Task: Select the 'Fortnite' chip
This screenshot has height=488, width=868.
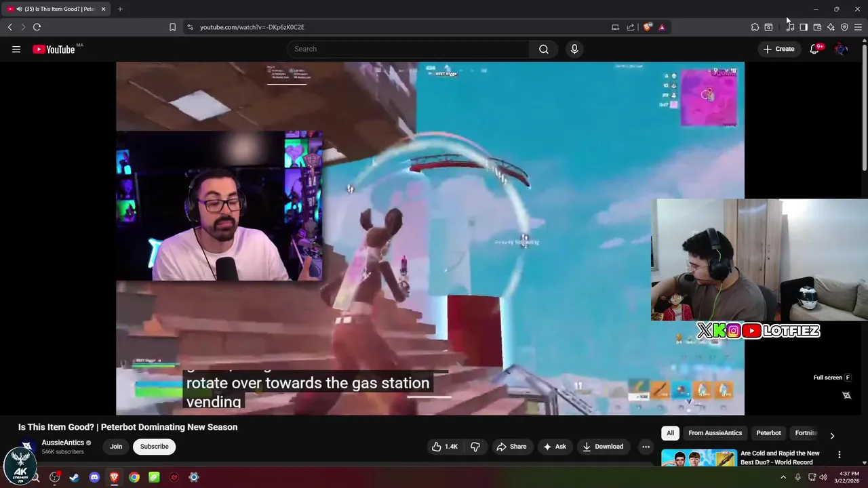Action: tap(806, 433)
